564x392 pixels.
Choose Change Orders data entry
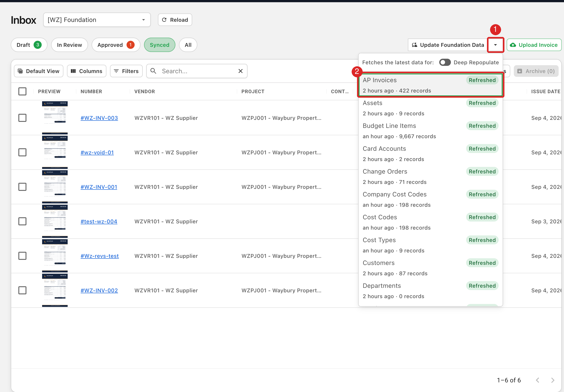tap(431, 177)
